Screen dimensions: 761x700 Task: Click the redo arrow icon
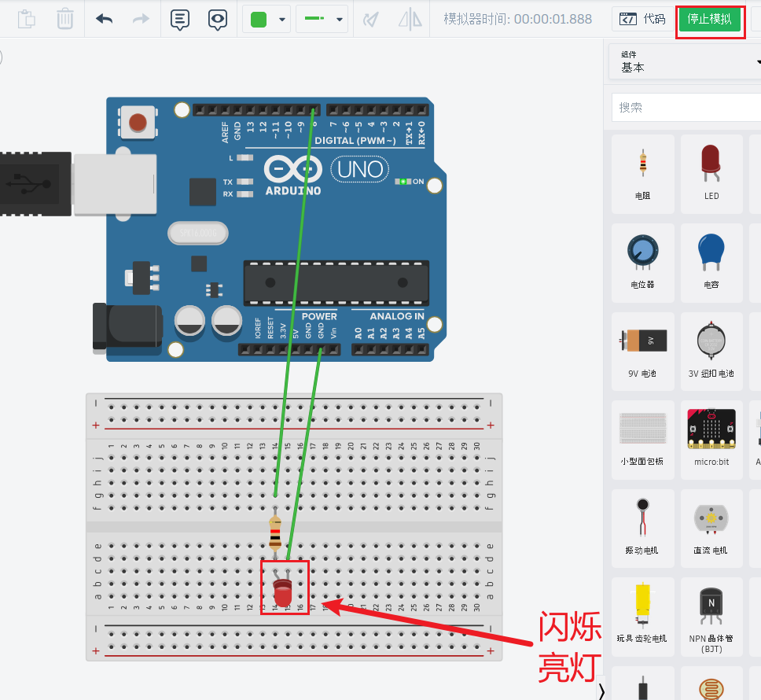142,20
